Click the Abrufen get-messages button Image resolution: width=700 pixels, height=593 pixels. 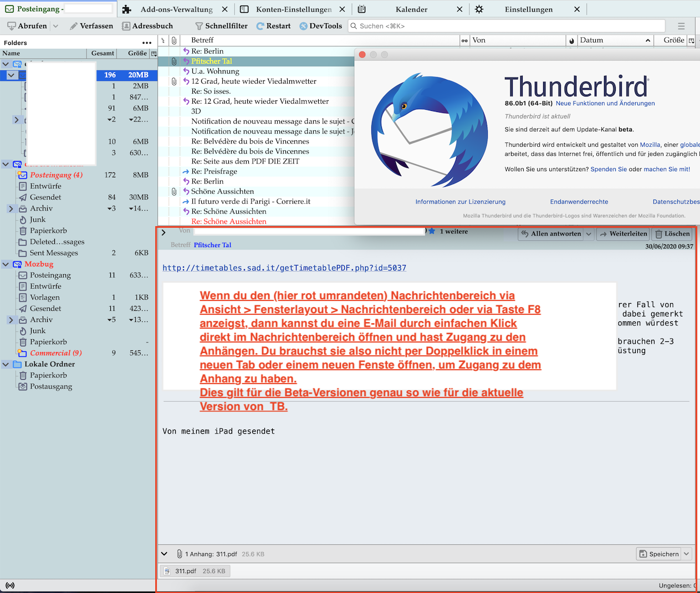coord(27,26)
